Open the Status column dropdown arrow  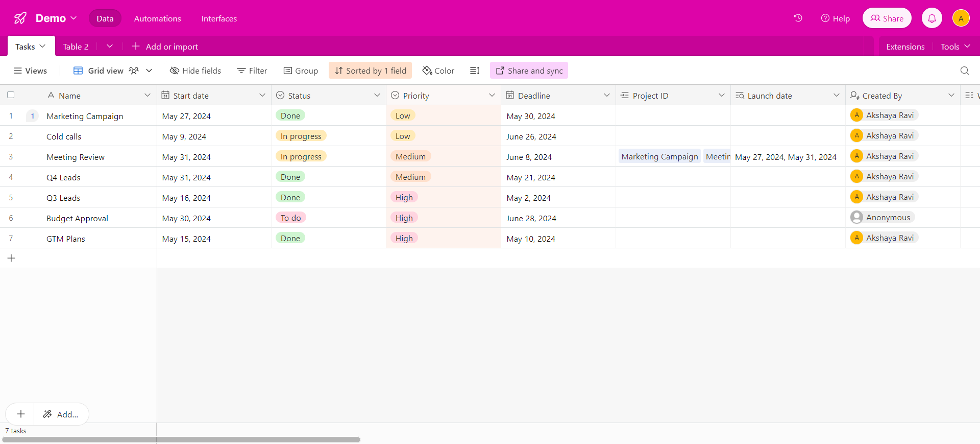pos(377,95)
